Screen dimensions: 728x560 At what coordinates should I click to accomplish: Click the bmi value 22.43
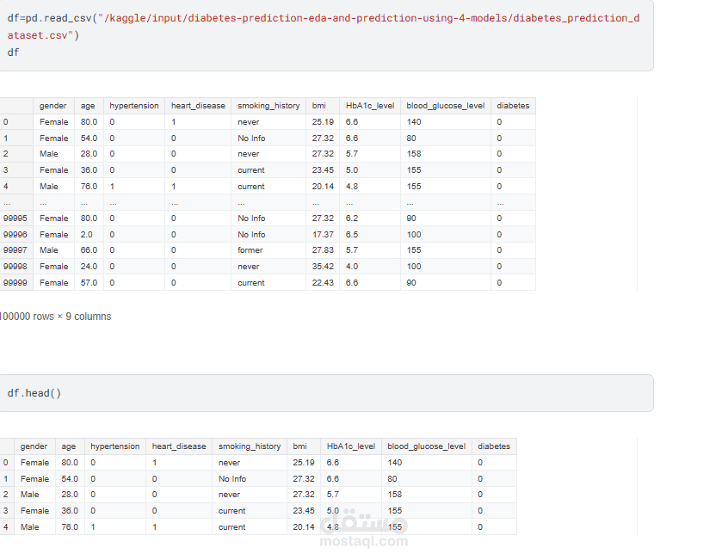[323, 283]
